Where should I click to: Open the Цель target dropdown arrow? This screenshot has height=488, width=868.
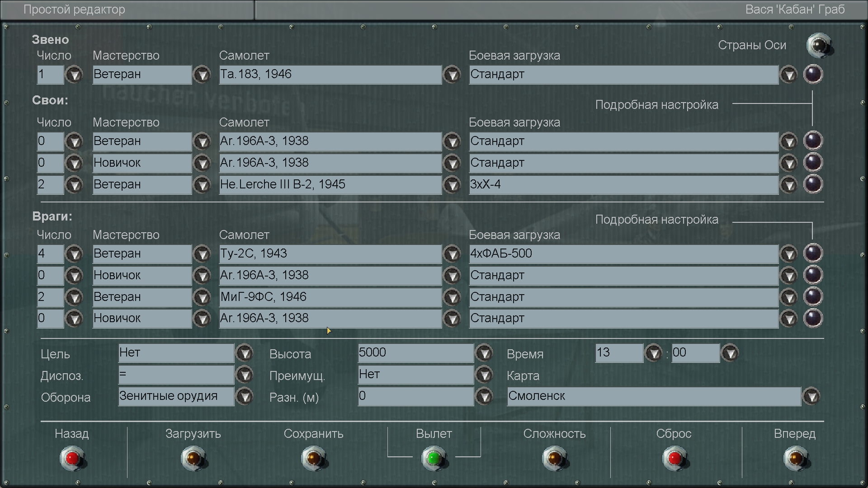(x=245, y=353)
